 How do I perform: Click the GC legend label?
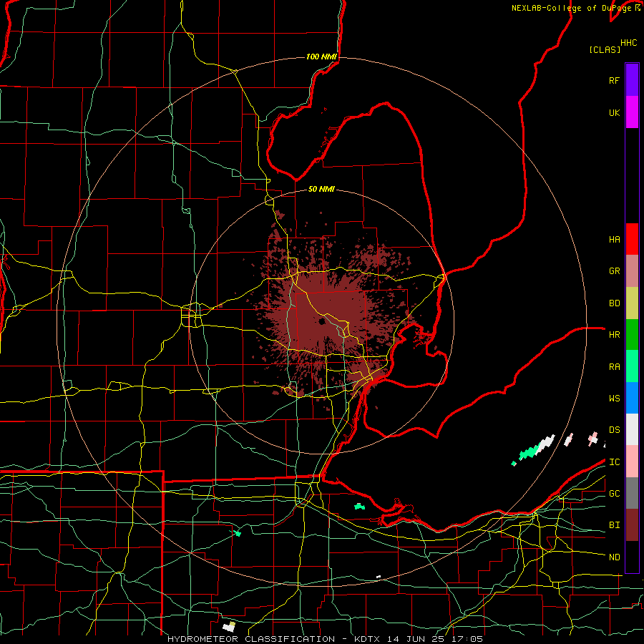pos(614,494)
